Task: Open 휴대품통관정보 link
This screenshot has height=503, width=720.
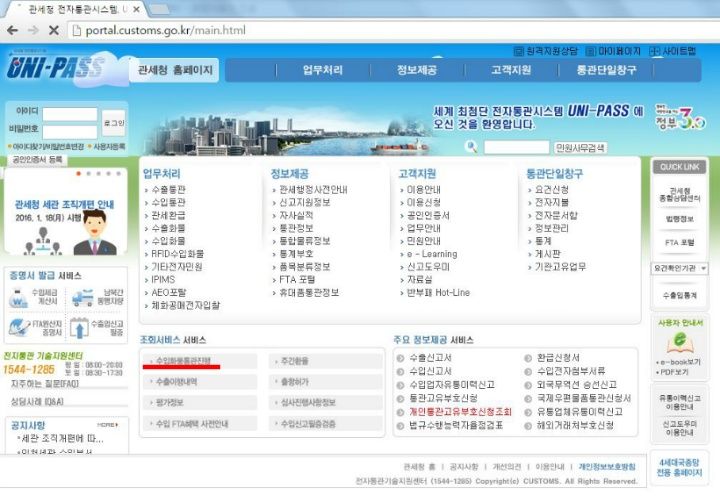Action: click(309, 293)
